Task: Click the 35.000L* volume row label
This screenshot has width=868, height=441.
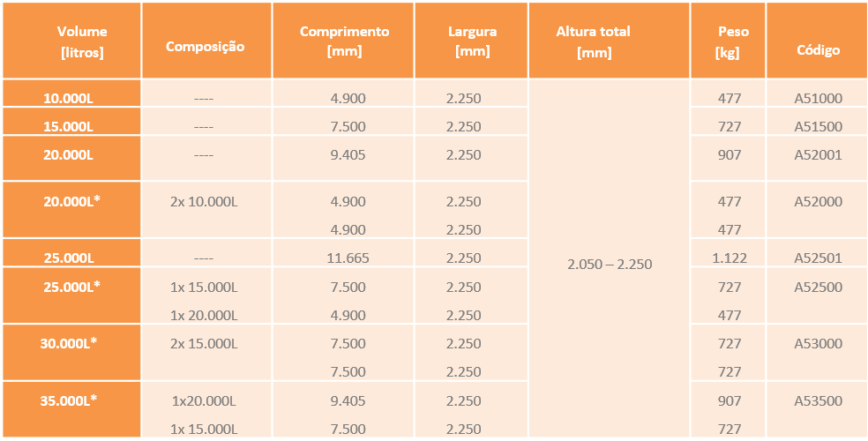Action: [x=71, y=400]
